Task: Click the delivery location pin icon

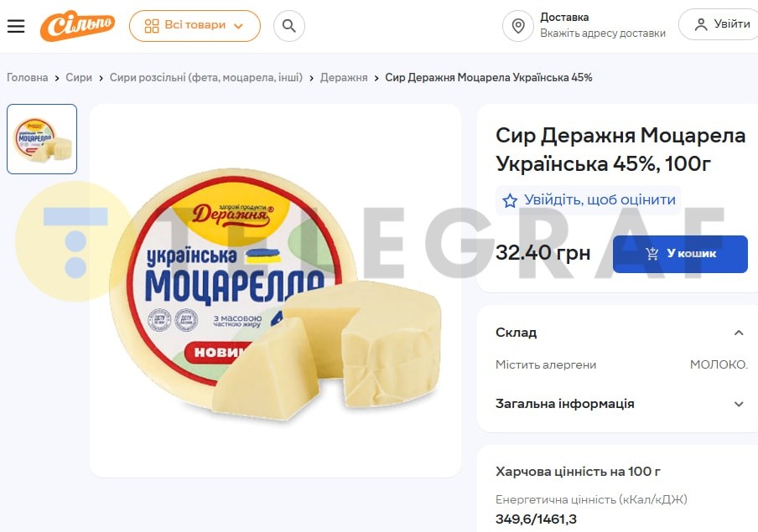Action: tap(518, 26)
